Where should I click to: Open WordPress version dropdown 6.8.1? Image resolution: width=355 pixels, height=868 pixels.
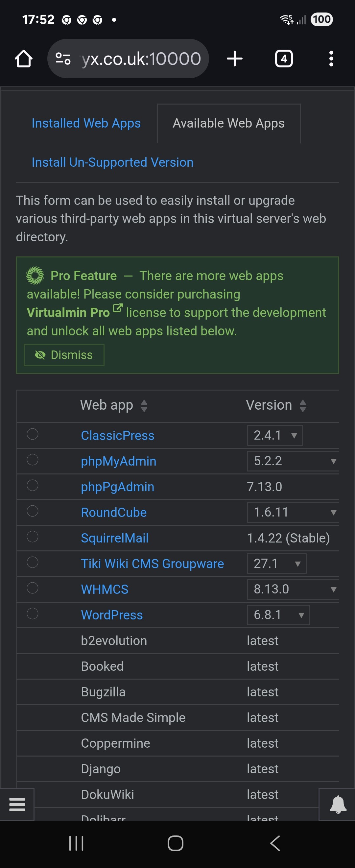[x=278, y=615]
